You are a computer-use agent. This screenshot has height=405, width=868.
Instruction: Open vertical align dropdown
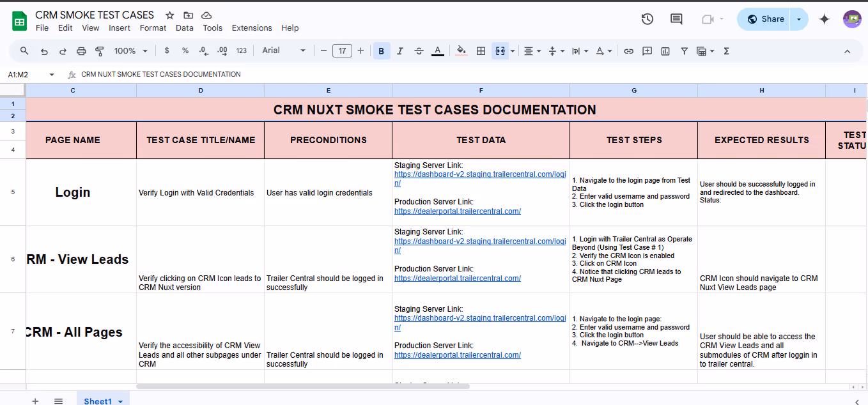(x=556, y=51)
